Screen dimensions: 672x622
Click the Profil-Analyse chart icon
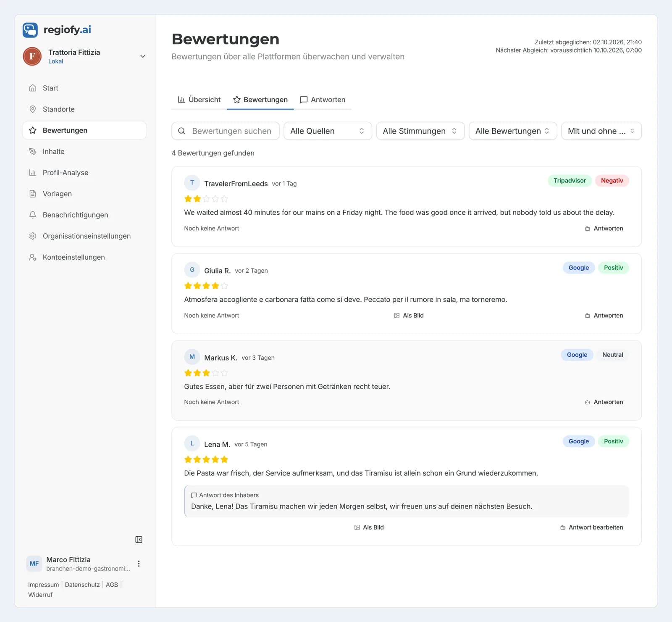click(x=33, y=173)
